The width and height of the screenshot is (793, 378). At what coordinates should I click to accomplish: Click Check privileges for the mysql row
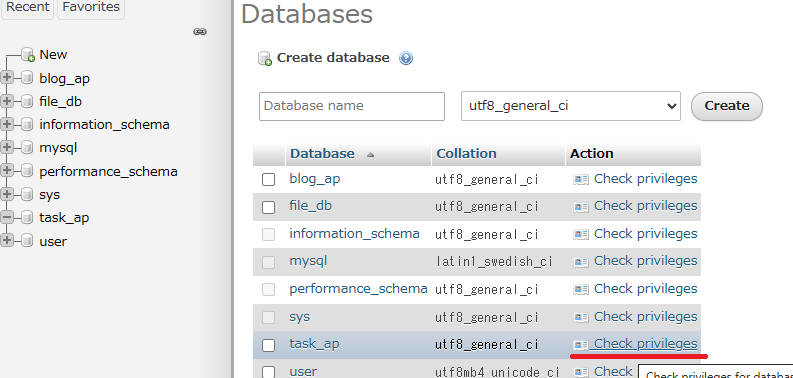pos(645,261)
